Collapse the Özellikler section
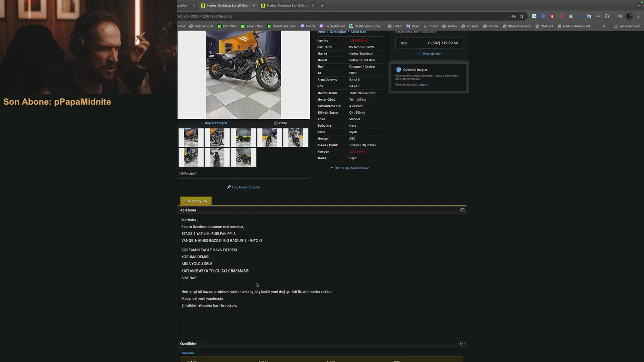 pyautogui.click(x=462, y=344)
